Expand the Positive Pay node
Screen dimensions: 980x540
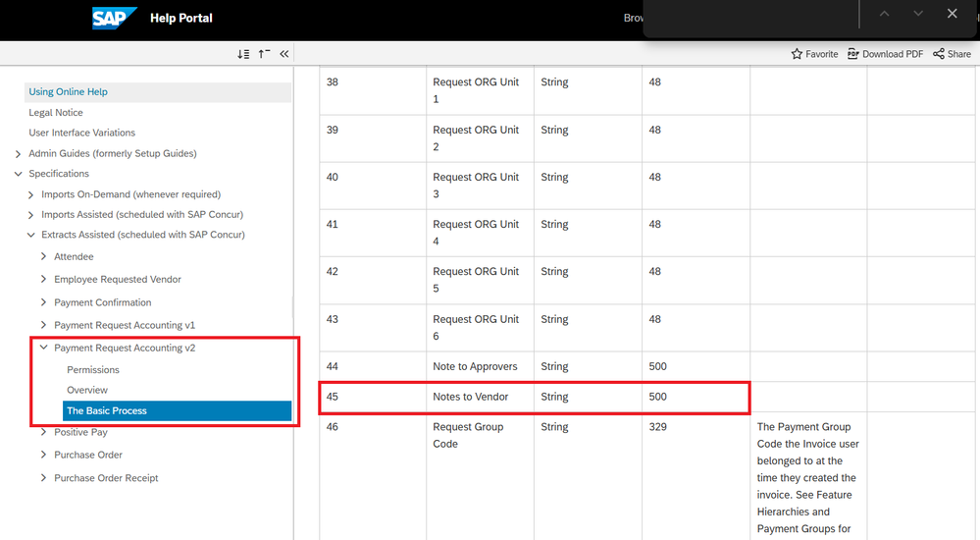pyautogui.click(x=43, y=432)
